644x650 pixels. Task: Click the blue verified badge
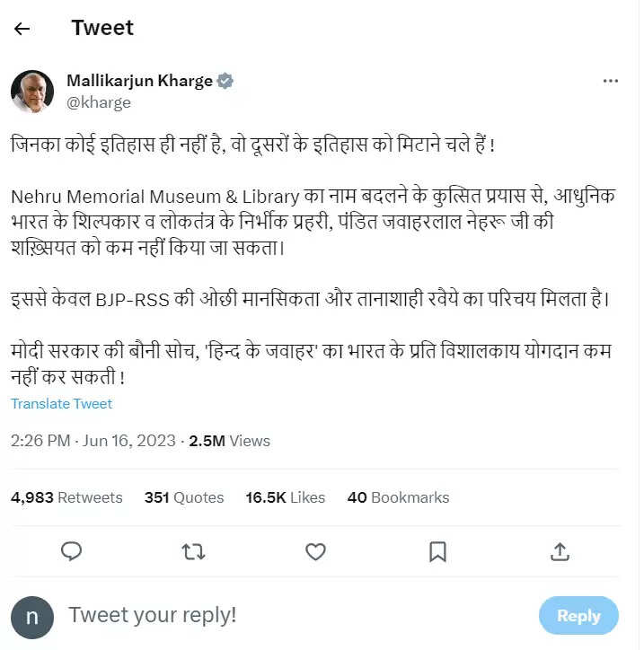225,81
